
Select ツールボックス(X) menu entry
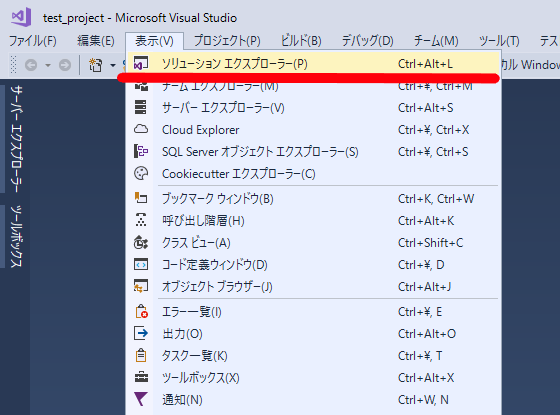pyautogui.click(x=314, y=378)
